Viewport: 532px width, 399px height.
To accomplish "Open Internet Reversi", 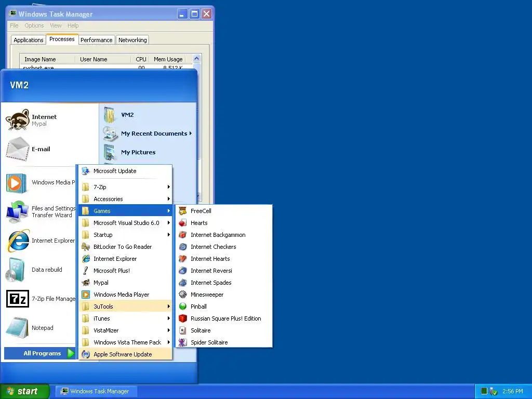I will pos(224,271).
